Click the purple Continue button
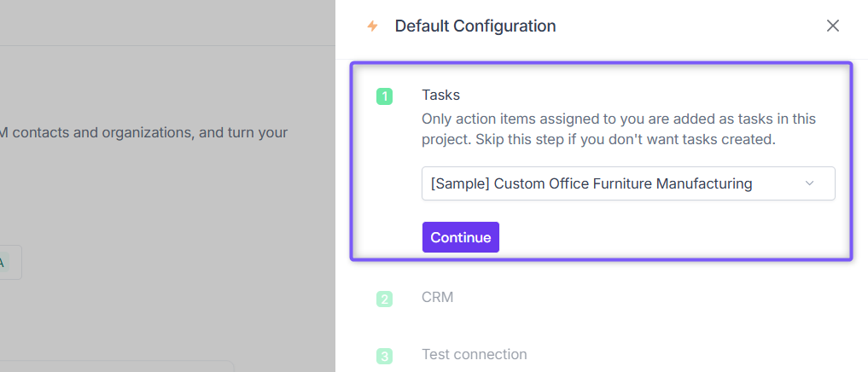This screenshot has width=868, height=372. click(x=461, y=237)
